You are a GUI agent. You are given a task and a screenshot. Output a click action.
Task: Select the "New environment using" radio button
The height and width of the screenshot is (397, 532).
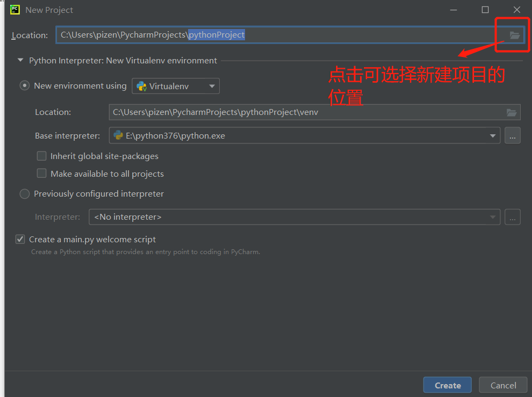(x=24, y=85)
